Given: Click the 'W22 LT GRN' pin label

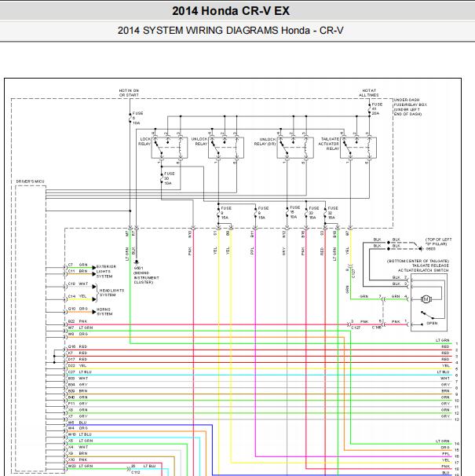Looking at the screenshot, I should (x=80, y=466).
